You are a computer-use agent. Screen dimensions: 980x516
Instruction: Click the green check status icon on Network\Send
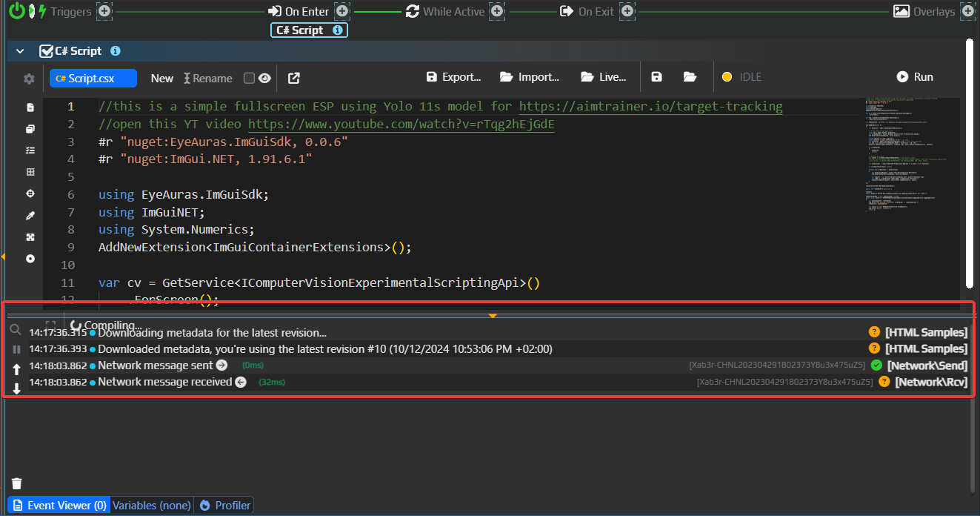click(876, 365)
